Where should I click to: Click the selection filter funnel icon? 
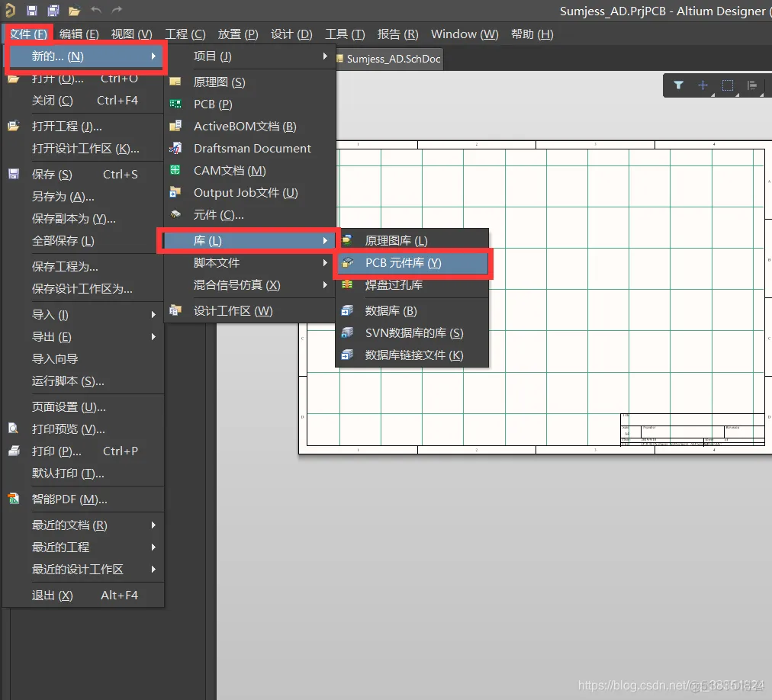tap(678, 85)
